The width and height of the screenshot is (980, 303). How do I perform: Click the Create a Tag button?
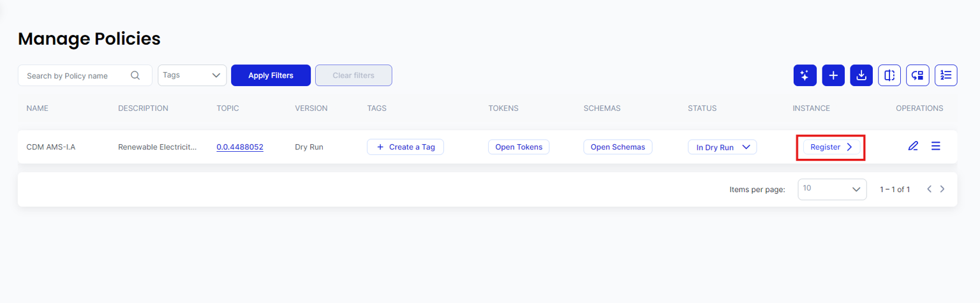coord(405,147)
